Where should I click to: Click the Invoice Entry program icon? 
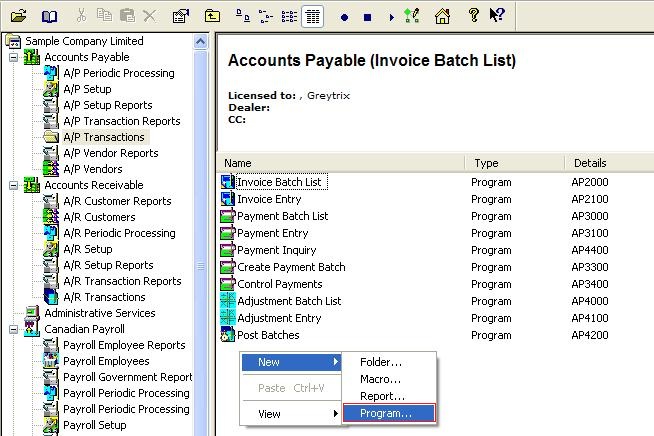(x=228, y=199)
